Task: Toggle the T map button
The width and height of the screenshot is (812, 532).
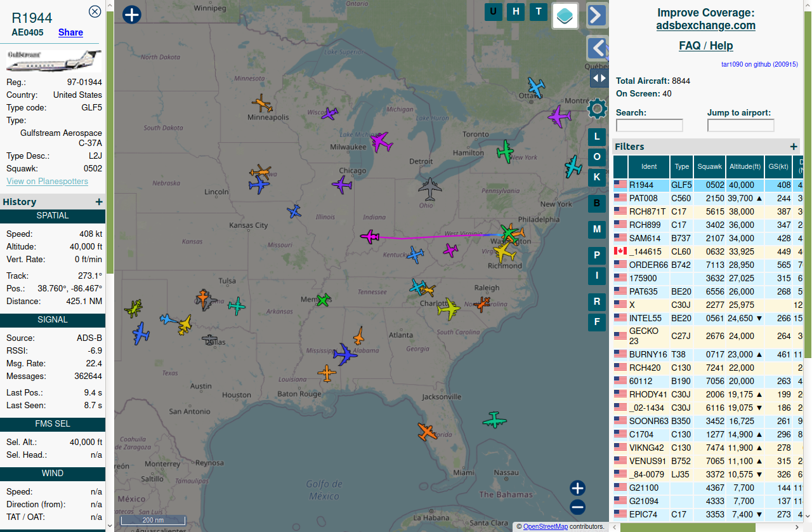Action: (x=539, y=11)
